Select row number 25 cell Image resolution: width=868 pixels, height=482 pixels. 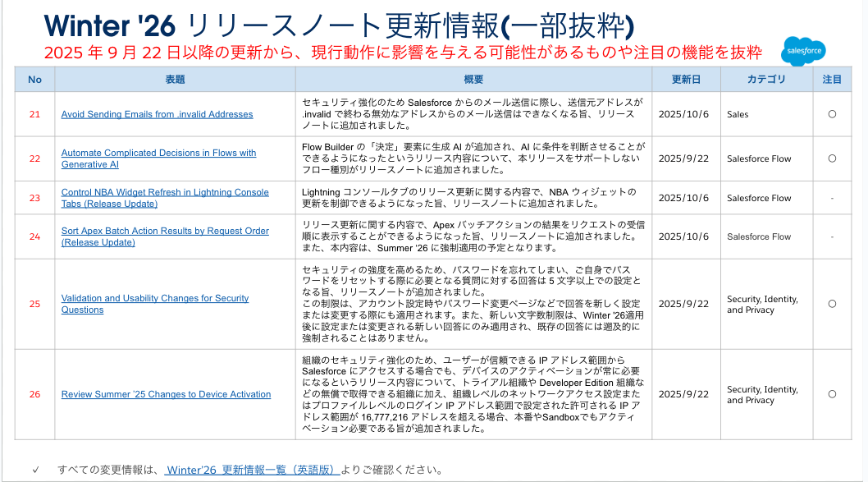point(35,304)
